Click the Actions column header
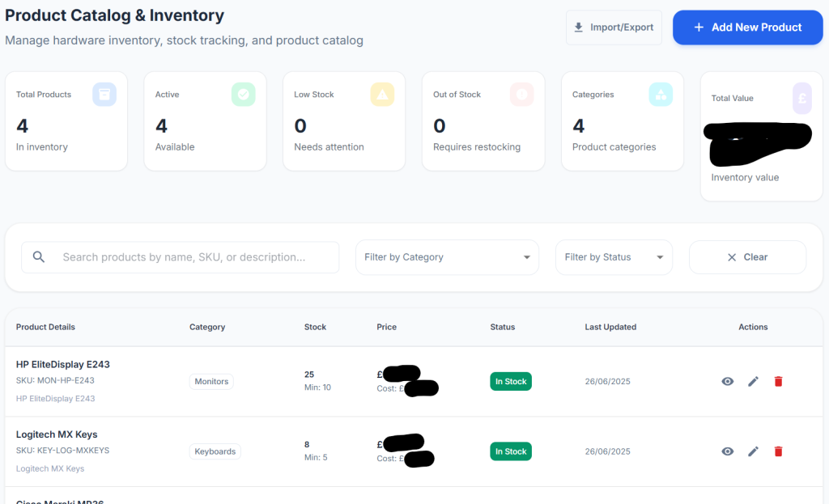This screenshot has height=504, width=829. click(x=753, y=327)
